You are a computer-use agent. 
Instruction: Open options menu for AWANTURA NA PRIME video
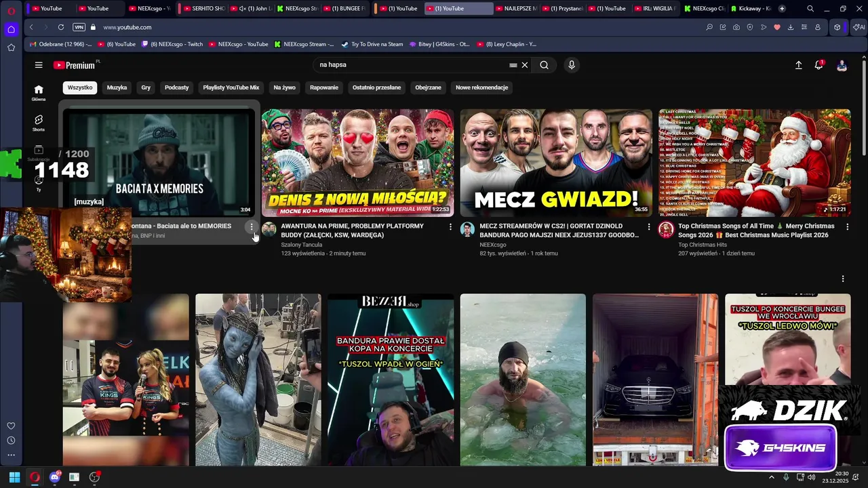(x=450, y=226)
